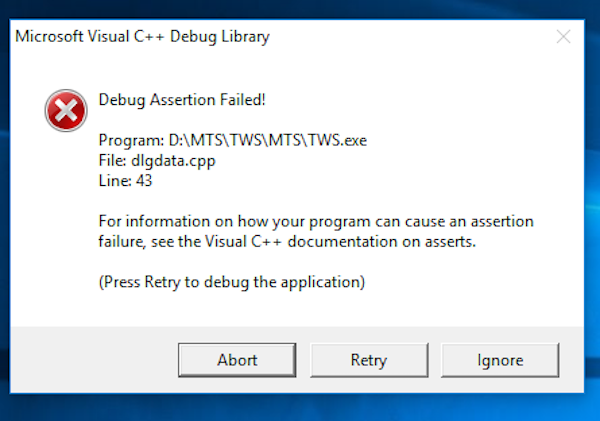Image resolution: width=600 pixels, height=421 pixels.
Task: Click empty white space below the hint text
Action: (x=300, y=308)
